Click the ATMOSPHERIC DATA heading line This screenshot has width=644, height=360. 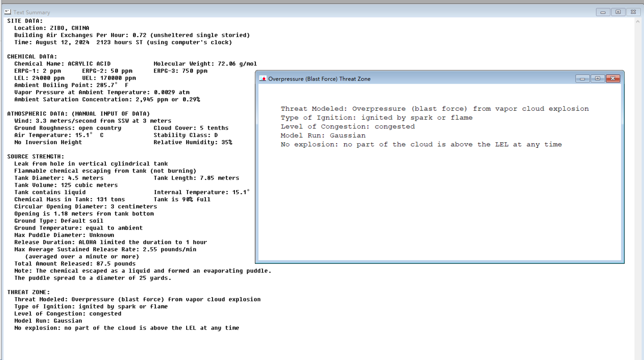coord(79,114)
